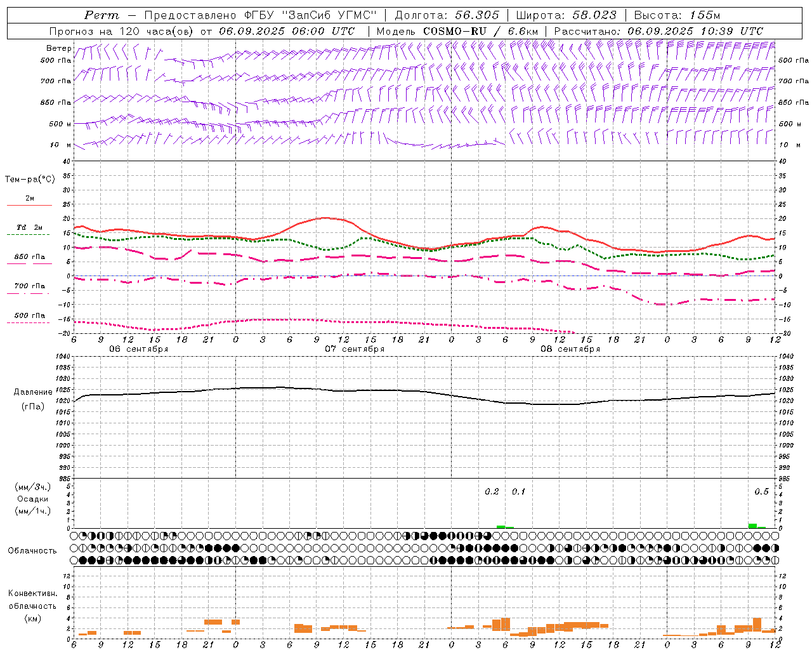Click the green precipitation bar under 0.5
The width and height of the screenshot is (812, 650).
[x=752, y=526]
